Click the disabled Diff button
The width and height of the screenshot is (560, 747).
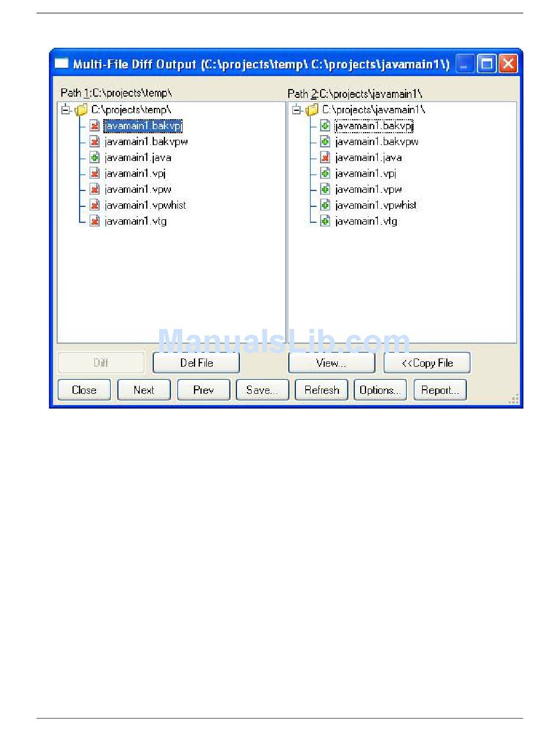coord(101,363)
